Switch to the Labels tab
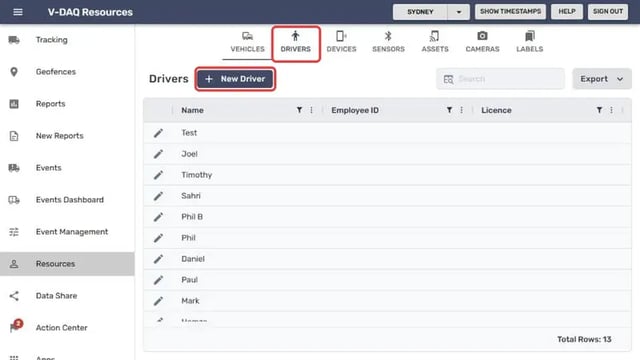The height and width of the screenshot is (360, 640). click(529, 42)
